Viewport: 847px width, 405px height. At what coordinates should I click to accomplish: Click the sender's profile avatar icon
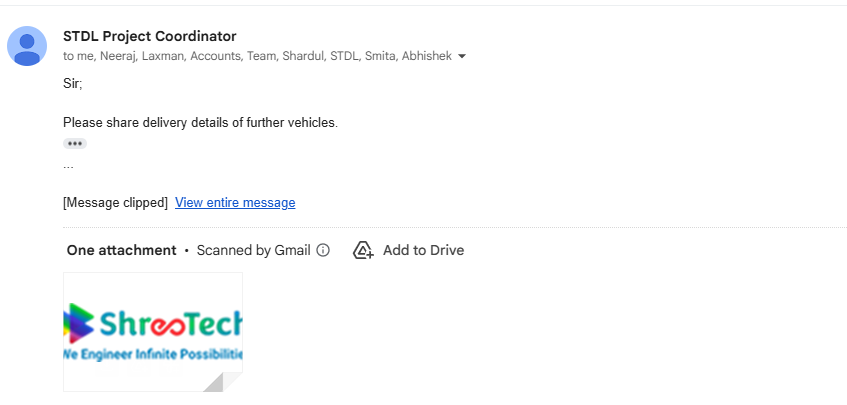(x=27, y=46)
